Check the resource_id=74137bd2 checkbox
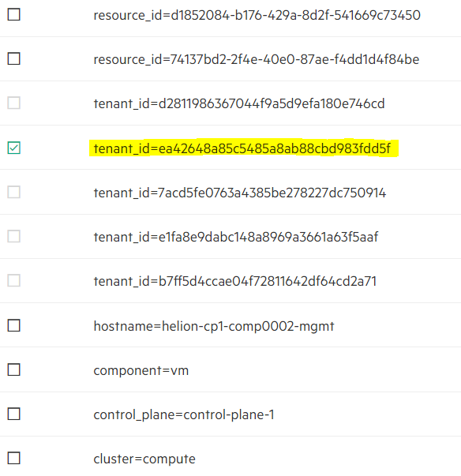 (14, 58)
